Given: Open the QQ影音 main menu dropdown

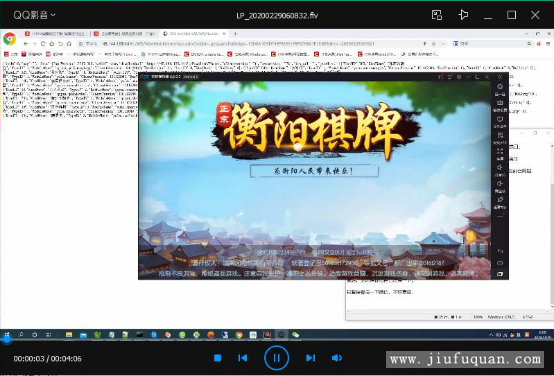Looking at the screenshot, I should point(34,15).
